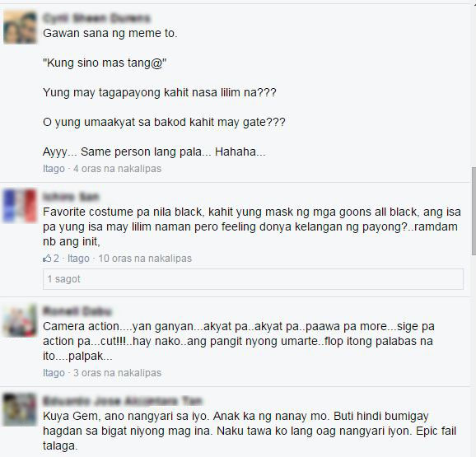Click the vertical scrollbar thumb

pos(474,211)
